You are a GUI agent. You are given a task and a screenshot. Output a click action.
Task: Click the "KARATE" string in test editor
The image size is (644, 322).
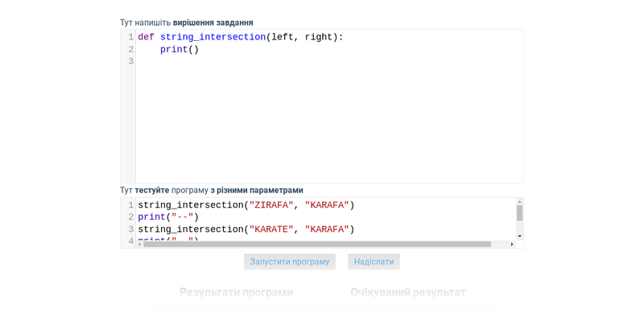[271, 229]
